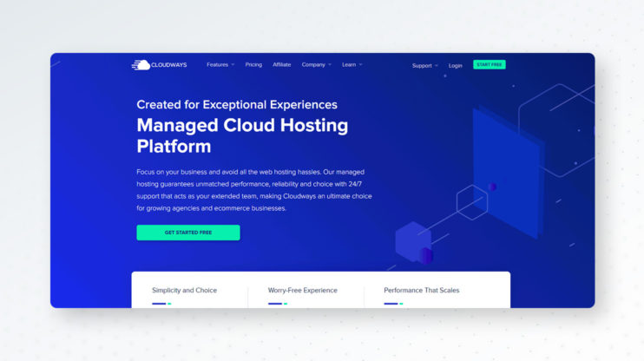Open the Affiliate link in navigation
The height and width of the screenshot is (361, 644).
coord(282,65)
